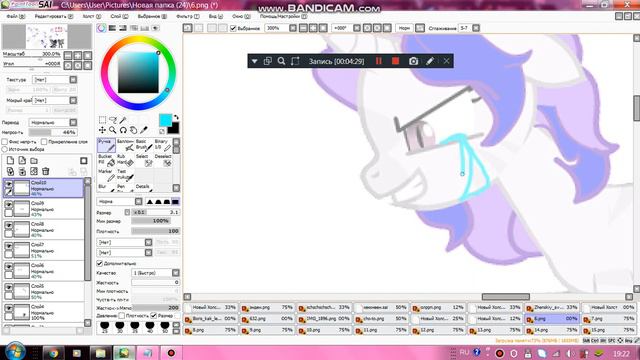Click the navigator preview thumbnail
The height and width of the screenshot is (360, 640).
click(x=47, y=37)
